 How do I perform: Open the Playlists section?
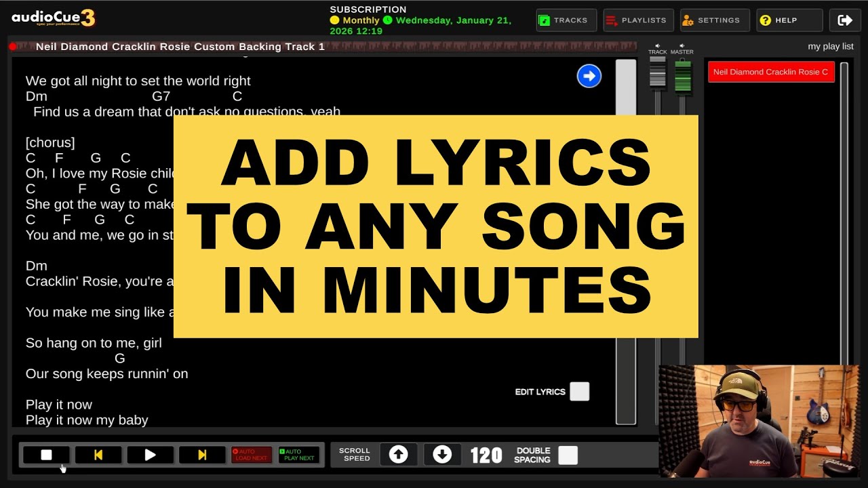(x=638, y=20)
